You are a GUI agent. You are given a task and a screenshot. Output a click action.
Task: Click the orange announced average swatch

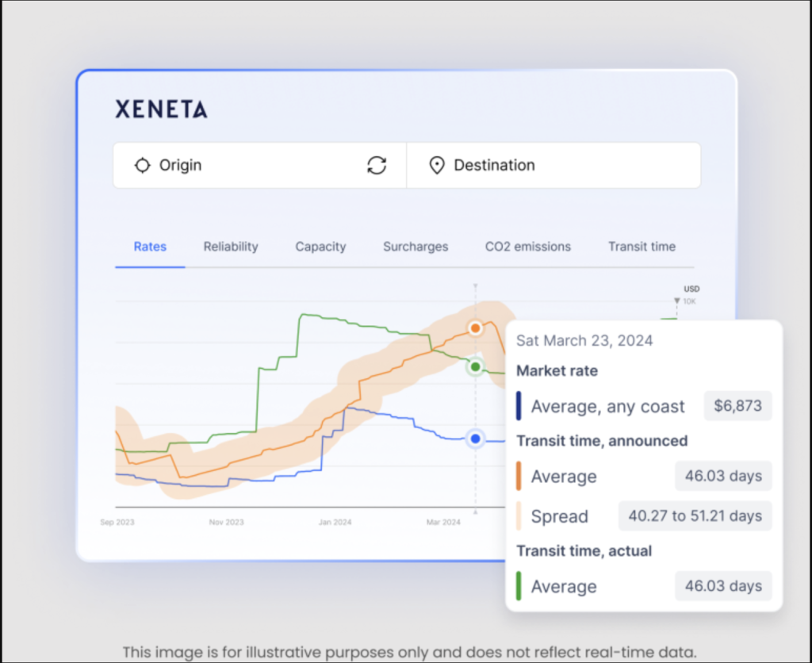tap(519, 476)
